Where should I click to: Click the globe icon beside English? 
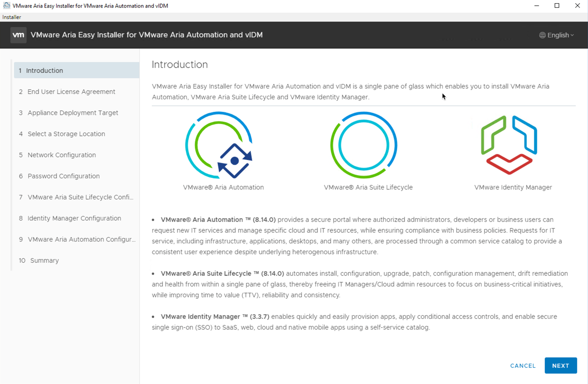pyautogui.click(x=543, y=35)
